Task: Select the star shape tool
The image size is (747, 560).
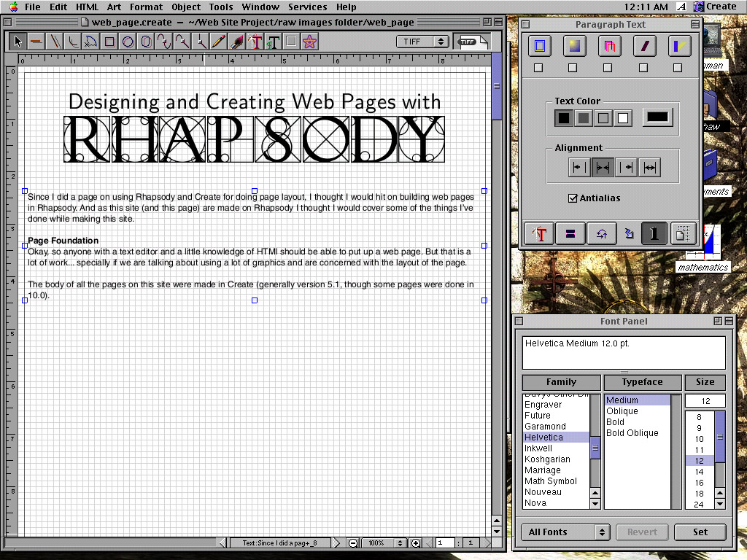Action: pos(309,42)
